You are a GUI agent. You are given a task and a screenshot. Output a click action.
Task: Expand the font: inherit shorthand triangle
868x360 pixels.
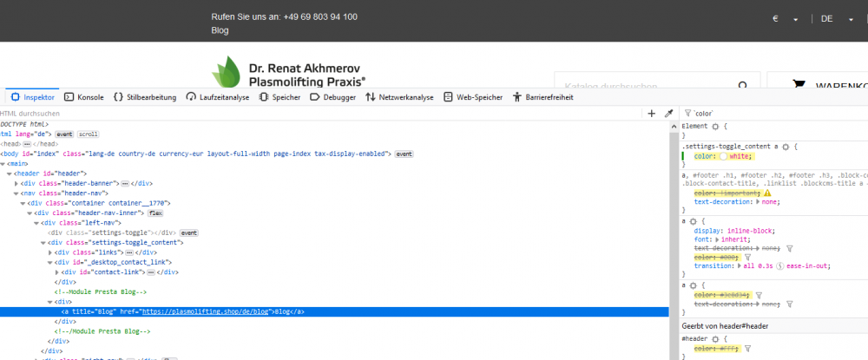click(718, 239)
